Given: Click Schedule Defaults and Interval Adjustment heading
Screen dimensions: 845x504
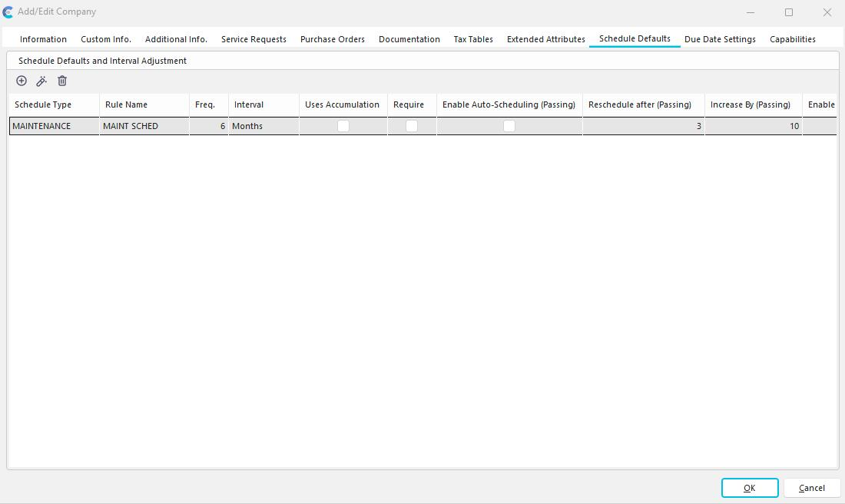Looking at the screenshot, I should click(x=102, y=61).
